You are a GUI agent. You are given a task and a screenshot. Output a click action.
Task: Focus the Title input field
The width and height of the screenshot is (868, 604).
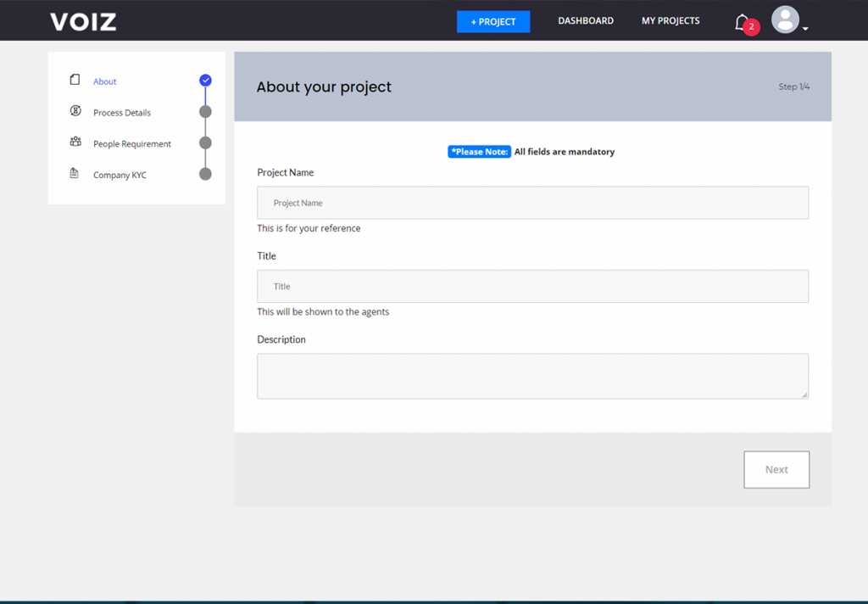[x=532, y=287]
